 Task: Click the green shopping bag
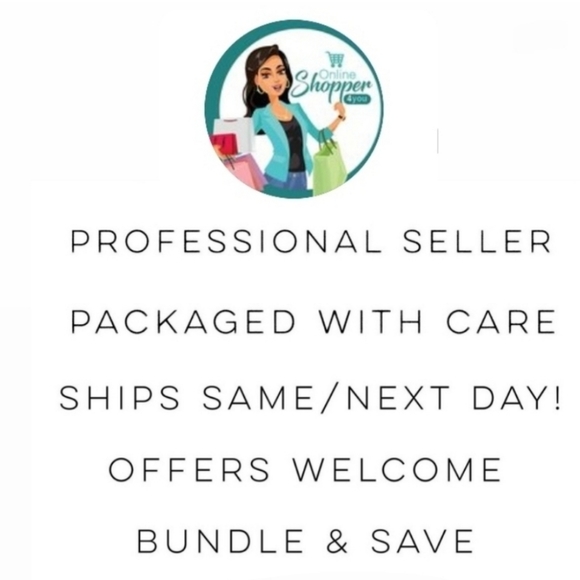click(x=329, y=164)
